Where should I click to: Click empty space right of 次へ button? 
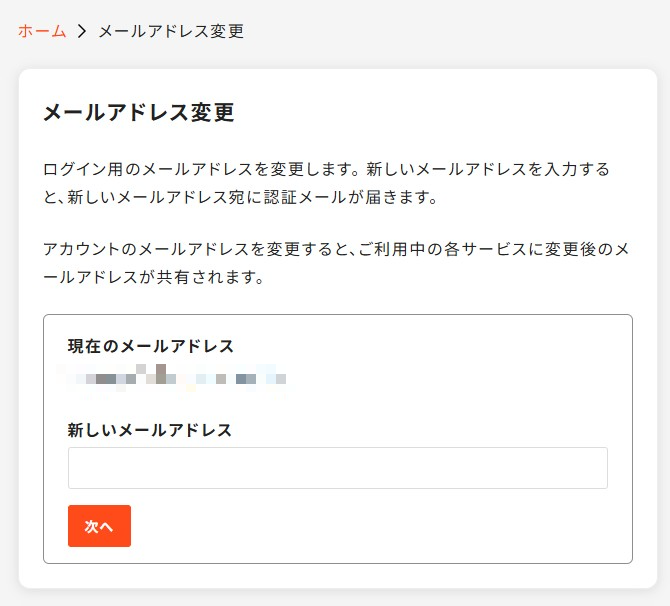pos(380,526)
